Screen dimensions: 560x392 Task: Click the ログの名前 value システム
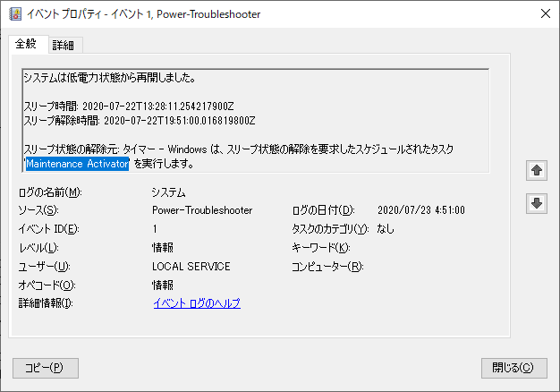tap(169, 192)
